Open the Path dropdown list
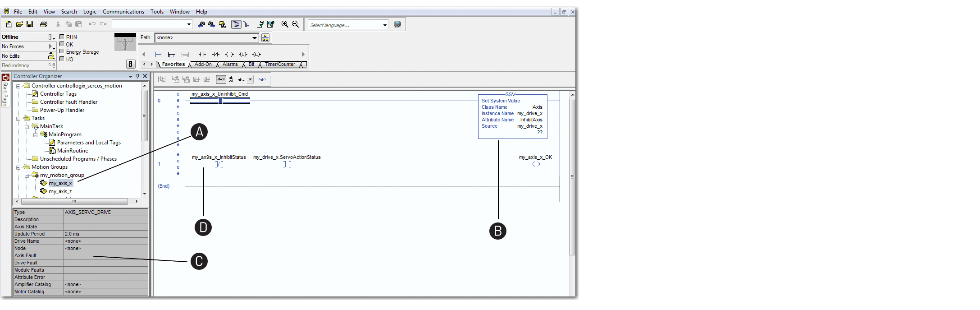Viewport: 980px width, 310px height. click(254, 38)
